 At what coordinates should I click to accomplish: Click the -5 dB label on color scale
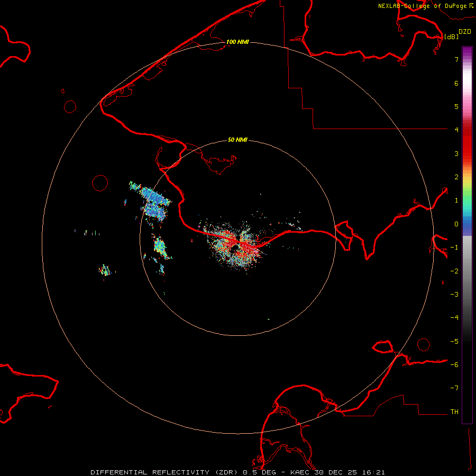tap(454, 342)
